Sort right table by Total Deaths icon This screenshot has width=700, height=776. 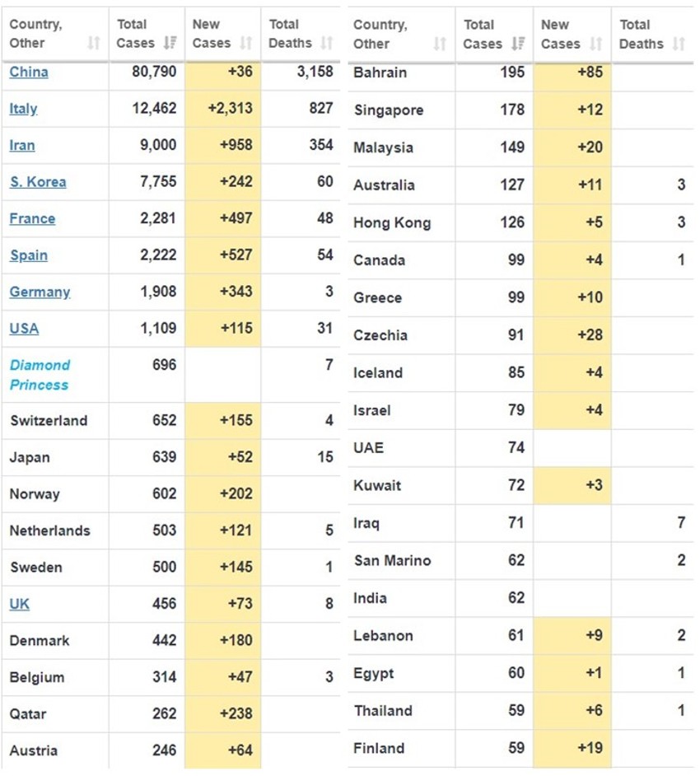pos(679,43)
